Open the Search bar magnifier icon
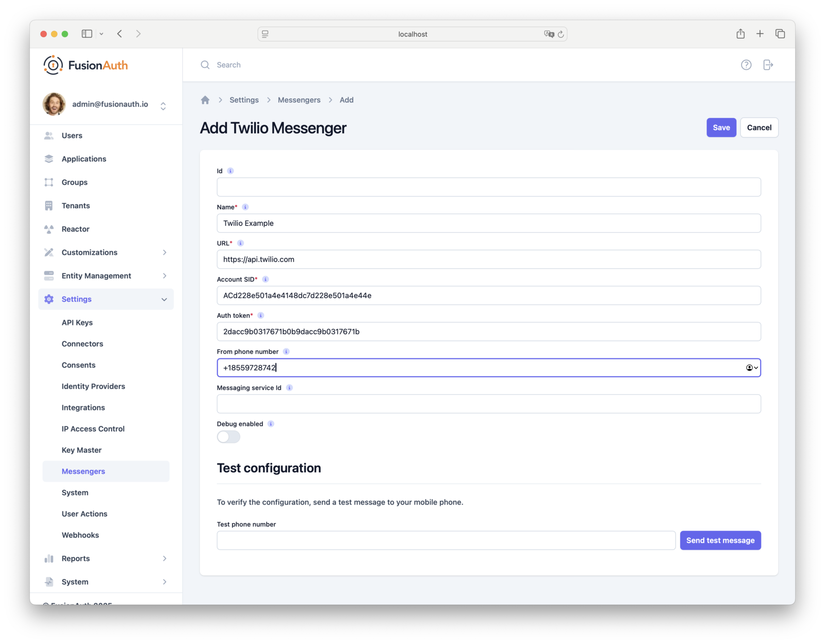The height and width of the screenshot is (644, 825). [x=205, y=64]
